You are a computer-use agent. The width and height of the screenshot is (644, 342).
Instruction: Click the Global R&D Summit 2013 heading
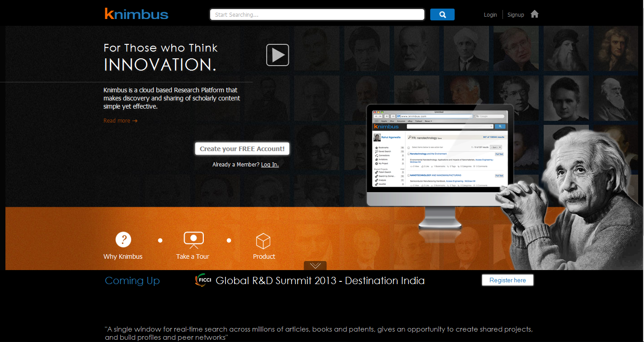point(320,280)
